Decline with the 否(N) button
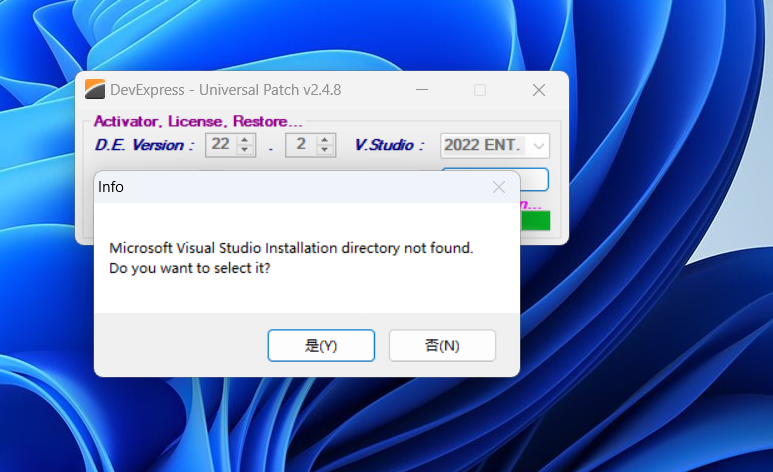Screen dimensions: 773x472 [x=442, y=345]
